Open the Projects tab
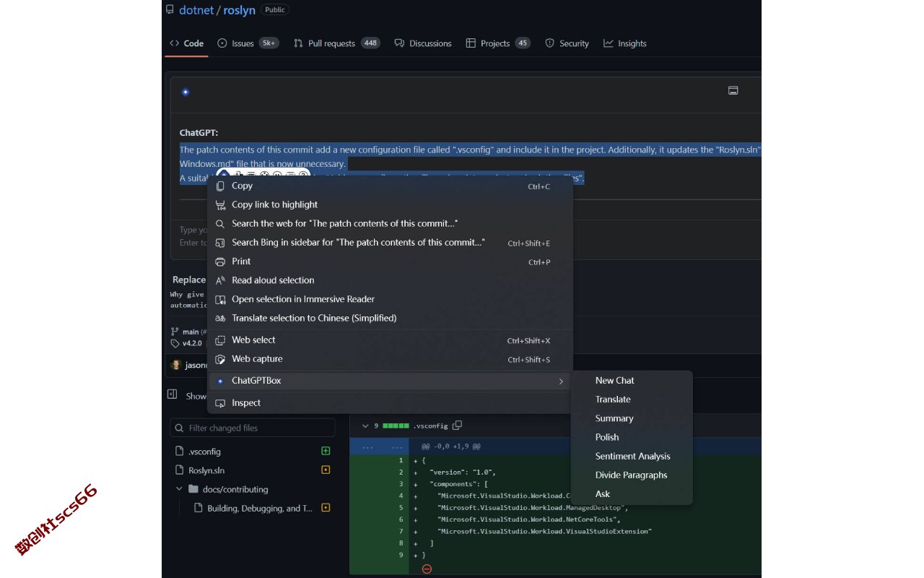This screenshot has height=578, width=924. pyautogui.click(x=498, y=43)
